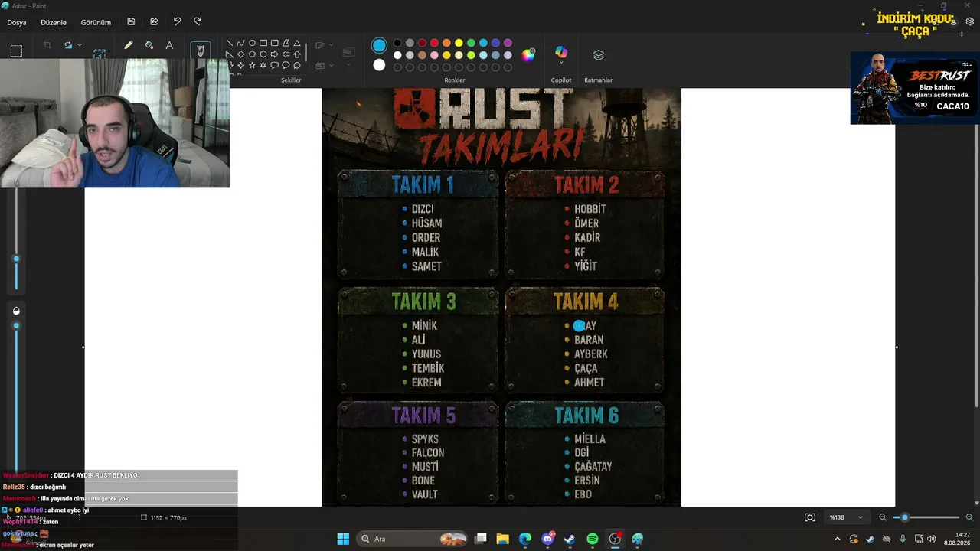Open File Explorer from the taskbar
Screen dimensions: 980x551
click(x=503, y=539)
